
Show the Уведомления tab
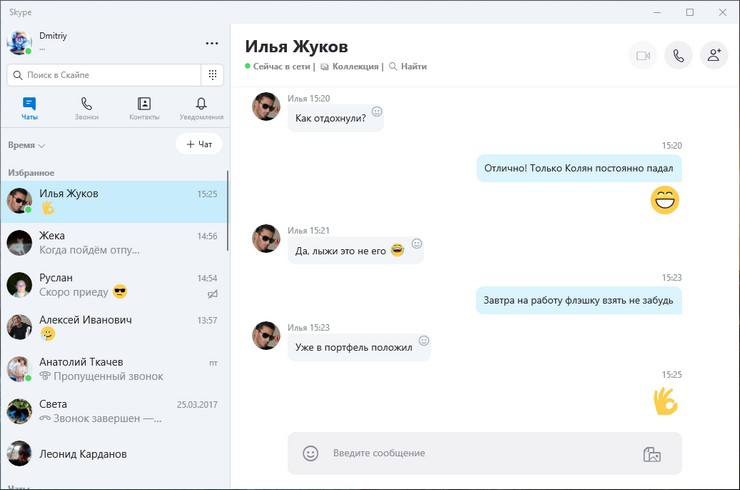pyautogui.click(x=201, y=108)
